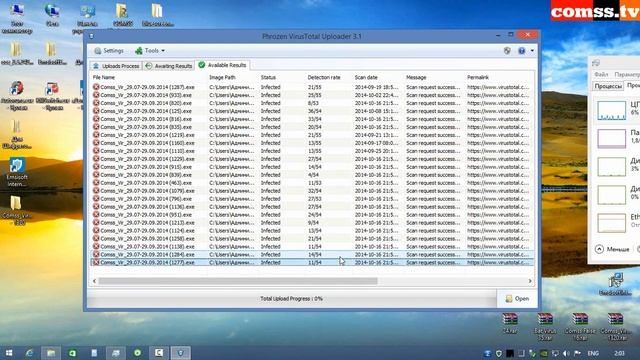Screen dimensions: 640x360
Task: Select the row for file (816).exe
Action: click(x=312, y=119)
